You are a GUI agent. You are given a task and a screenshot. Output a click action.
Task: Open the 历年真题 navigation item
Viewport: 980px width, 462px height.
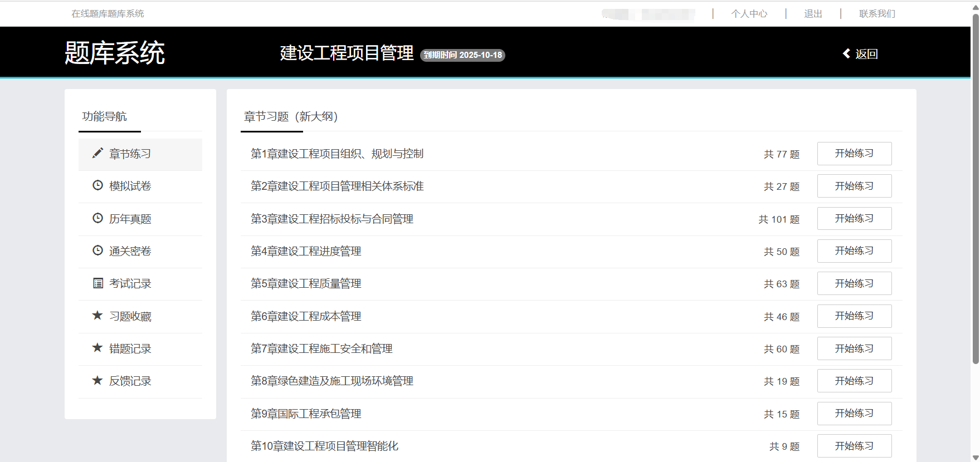coord(140,219)
